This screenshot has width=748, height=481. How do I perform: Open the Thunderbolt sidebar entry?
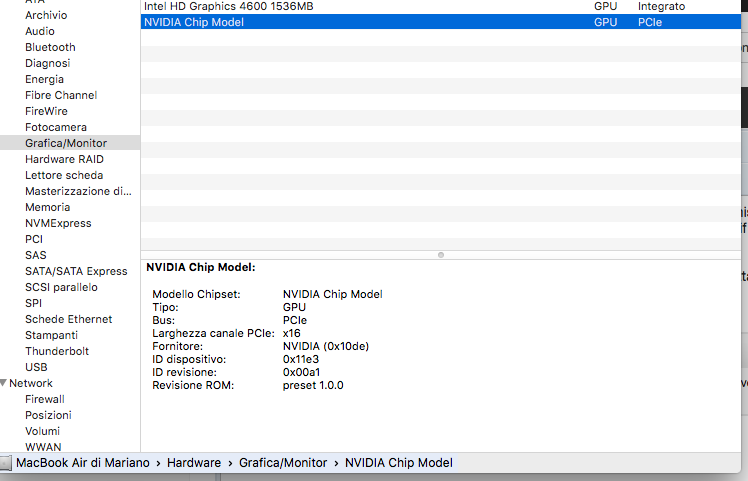(57, 351)
